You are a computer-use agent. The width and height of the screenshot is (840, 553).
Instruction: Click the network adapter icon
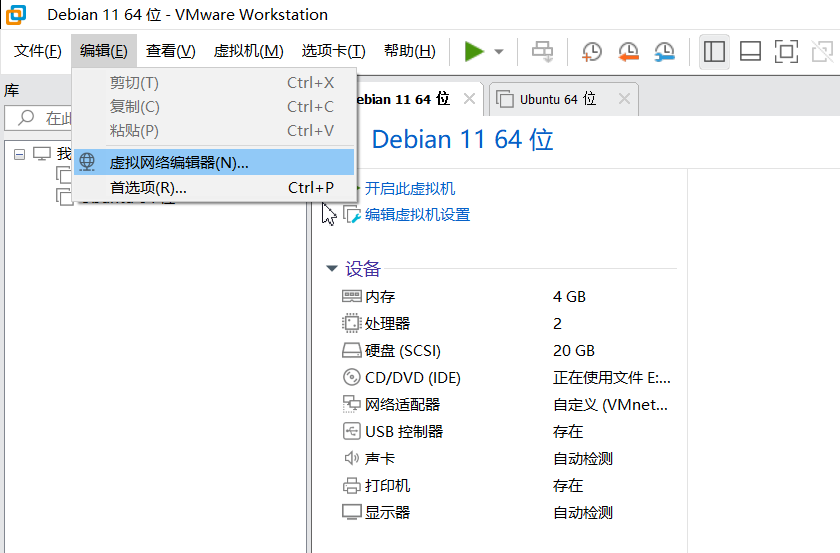351,404
